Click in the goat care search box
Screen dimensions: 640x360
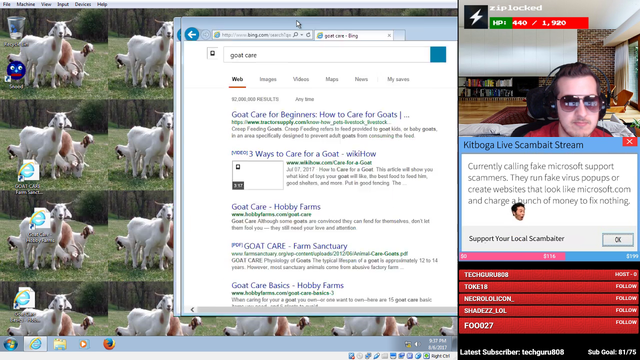point(327,55)
